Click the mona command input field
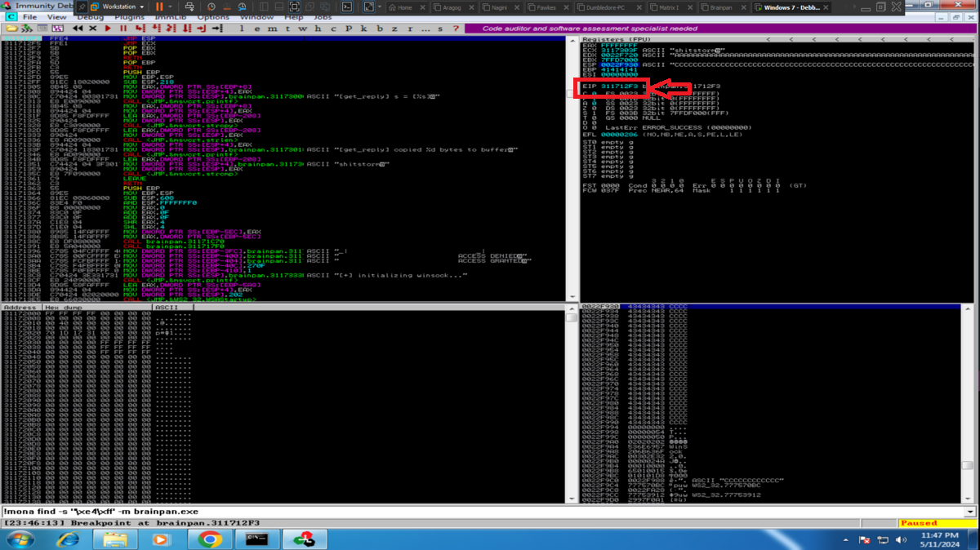980x550 pixels. click(x=482, y=512)
